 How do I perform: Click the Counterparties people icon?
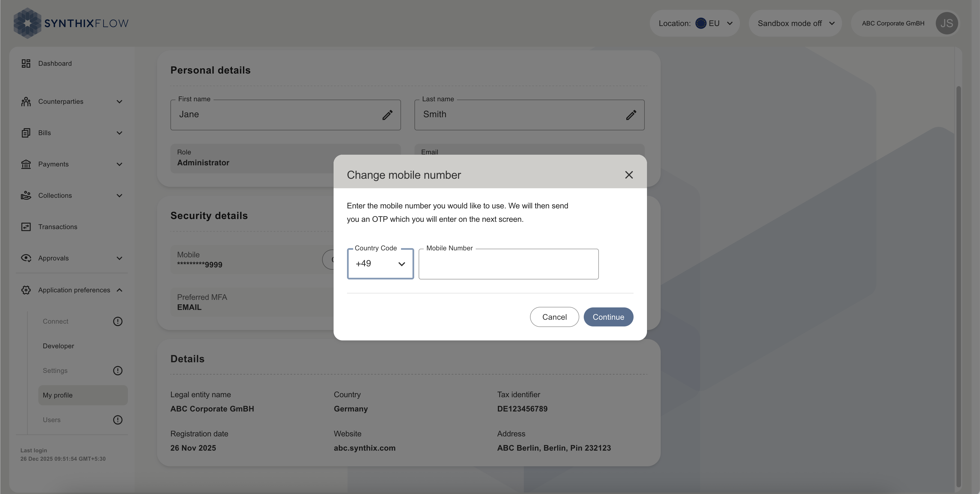pyautogui.click(x=26, y=102)
